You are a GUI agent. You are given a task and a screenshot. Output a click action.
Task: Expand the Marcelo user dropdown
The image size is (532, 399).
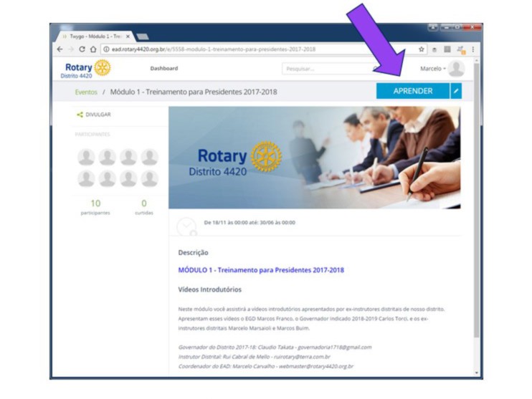point(432,69)
